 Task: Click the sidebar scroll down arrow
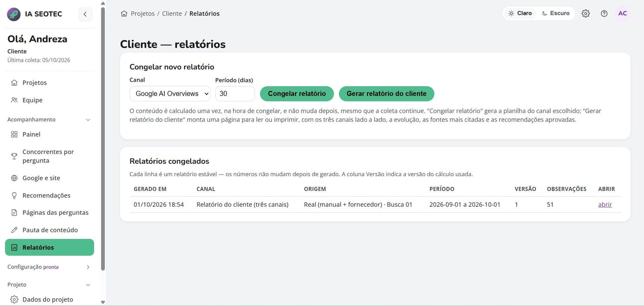click(x=103, y=302)
